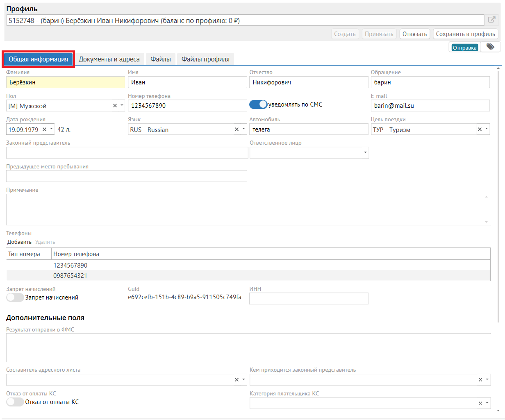Clear КС payer category X icon
This screenshot has width=505, height=420.
click(480, 403)
